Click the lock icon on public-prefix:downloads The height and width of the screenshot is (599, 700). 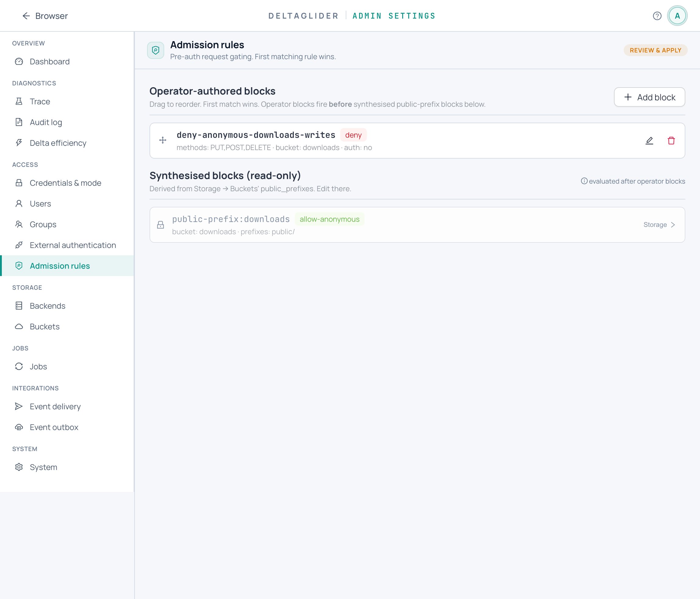point(161,225)
